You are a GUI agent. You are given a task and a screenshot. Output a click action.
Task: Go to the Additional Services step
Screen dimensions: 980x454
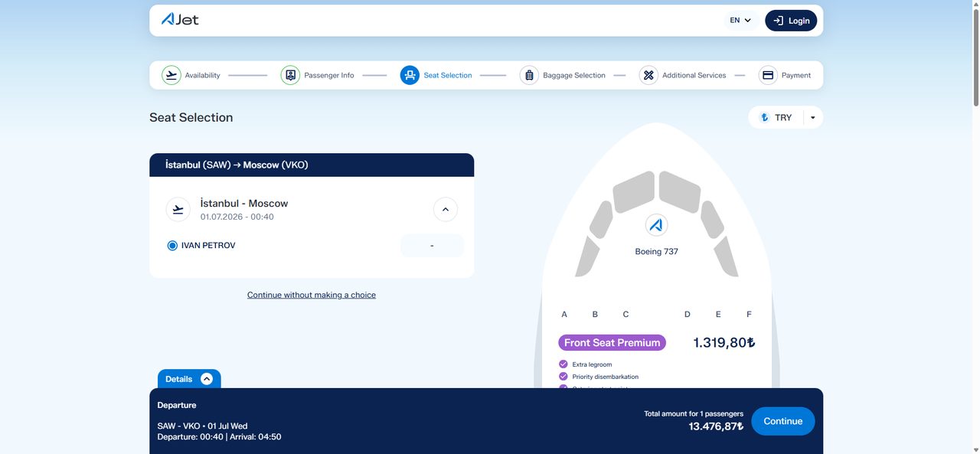(694, 75)
